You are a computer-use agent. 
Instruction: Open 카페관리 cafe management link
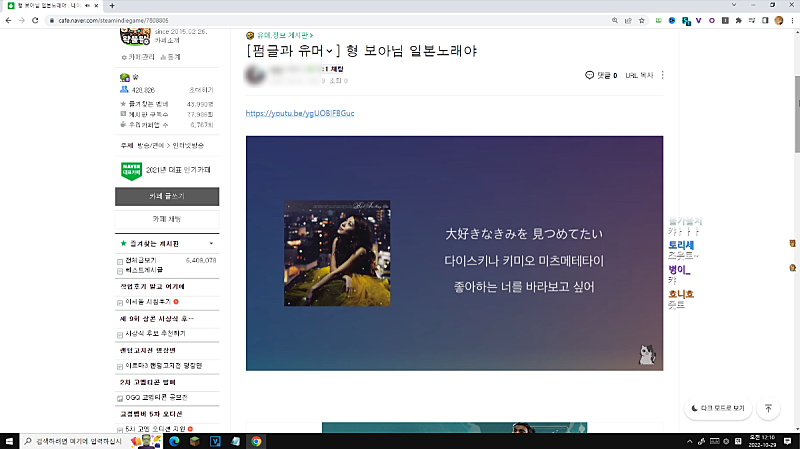(138, 57)
